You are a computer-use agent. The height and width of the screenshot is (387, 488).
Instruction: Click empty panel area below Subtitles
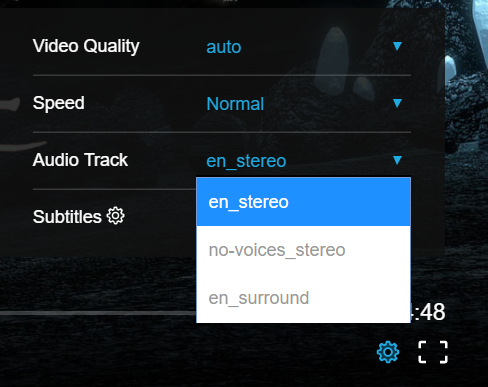100,242
